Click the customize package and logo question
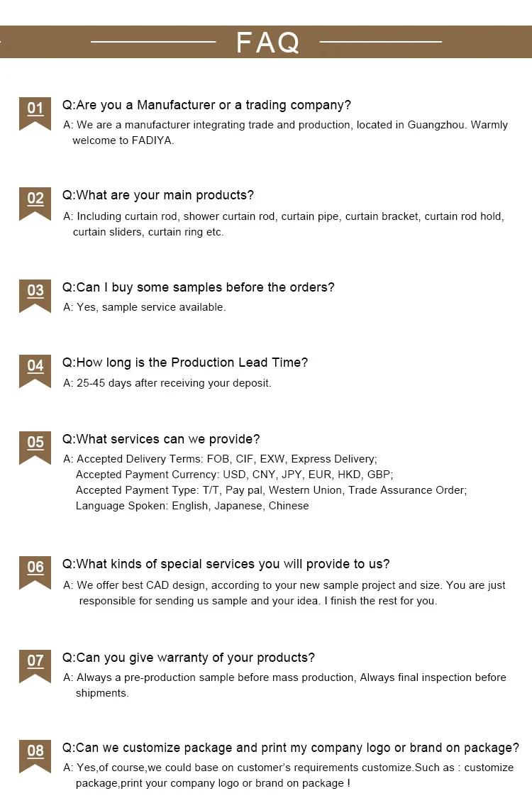The width and height of the screenshot is (532, 808). tap(290, 748)
